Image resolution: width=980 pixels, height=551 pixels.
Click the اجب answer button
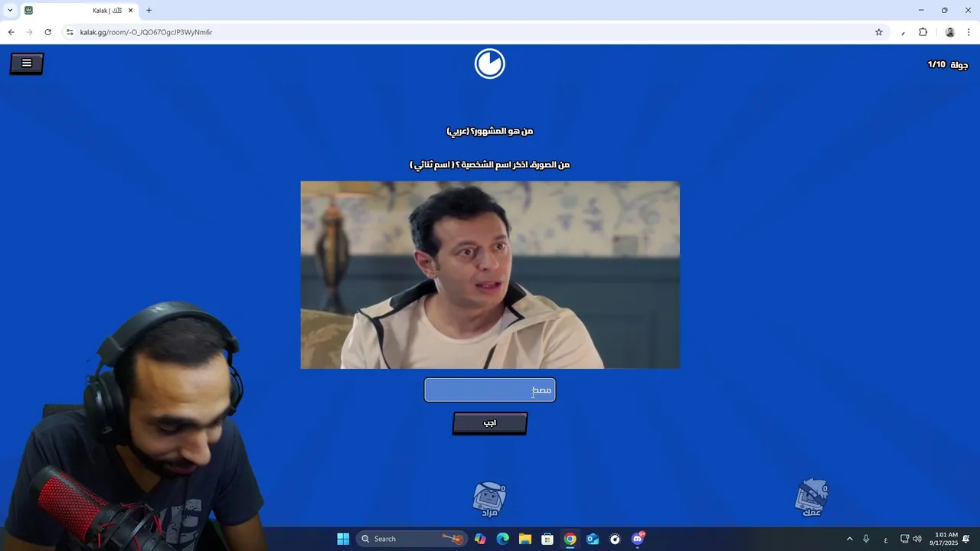tap(490, 423)
